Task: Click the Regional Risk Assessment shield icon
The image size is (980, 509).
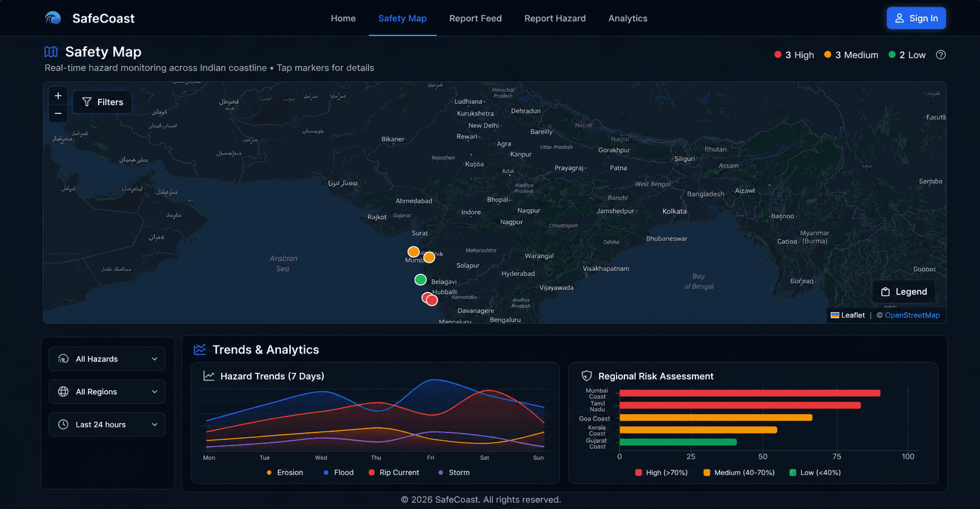Action: (587, 376)
